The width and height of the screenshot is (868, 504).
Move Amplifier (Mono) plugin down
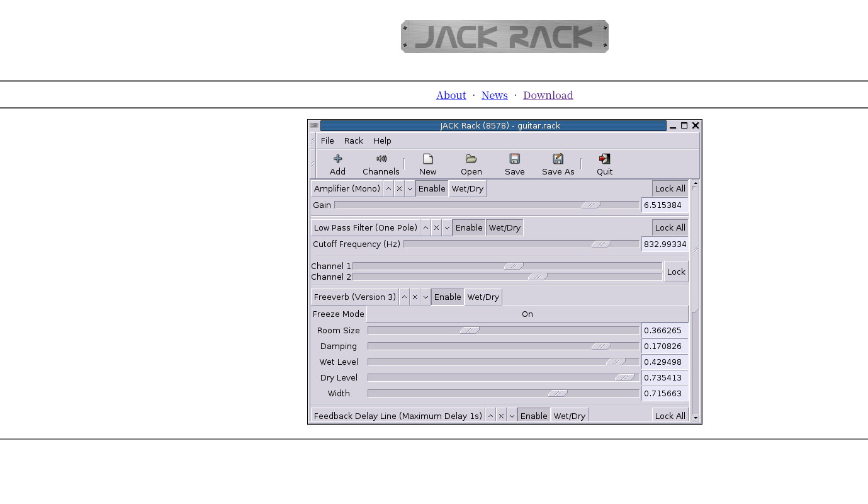410,188
